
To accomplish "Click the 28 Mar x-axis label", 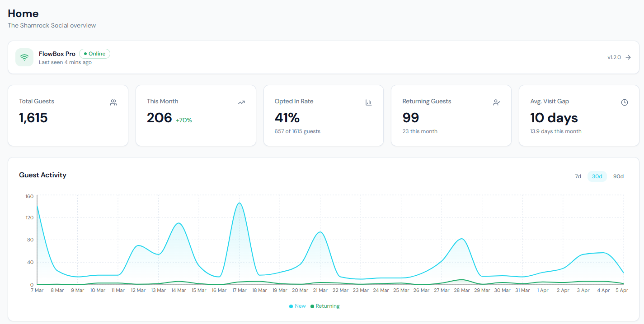I will pos(461,290).
